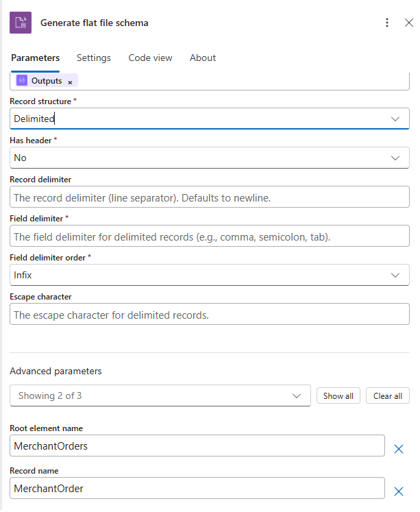Close the Generate flat file schema panel
This screenshot has height=512, width=420.
(x=409, y=23)
